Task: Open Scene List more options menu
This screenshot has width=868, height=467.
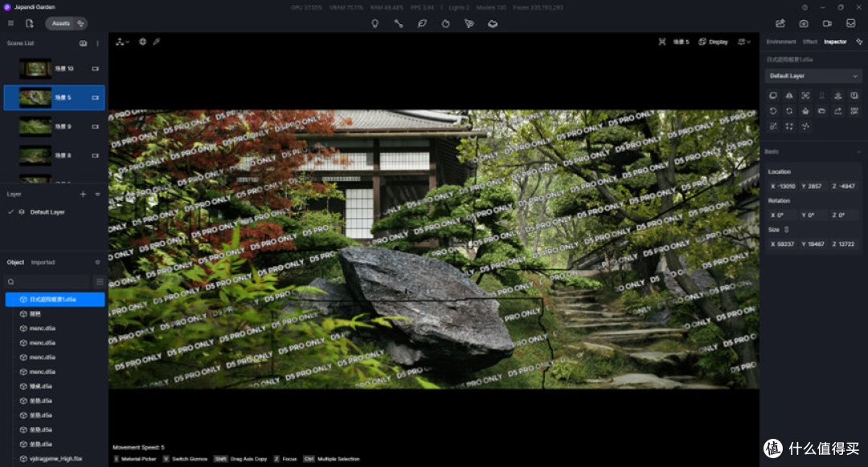Action: click(x=97, y=43)
